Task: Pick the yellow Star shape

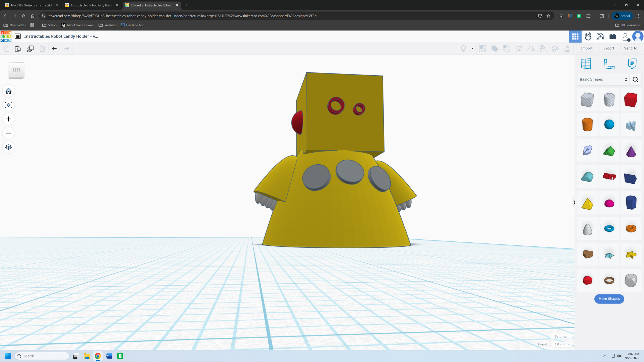Action: coord(631,254)
